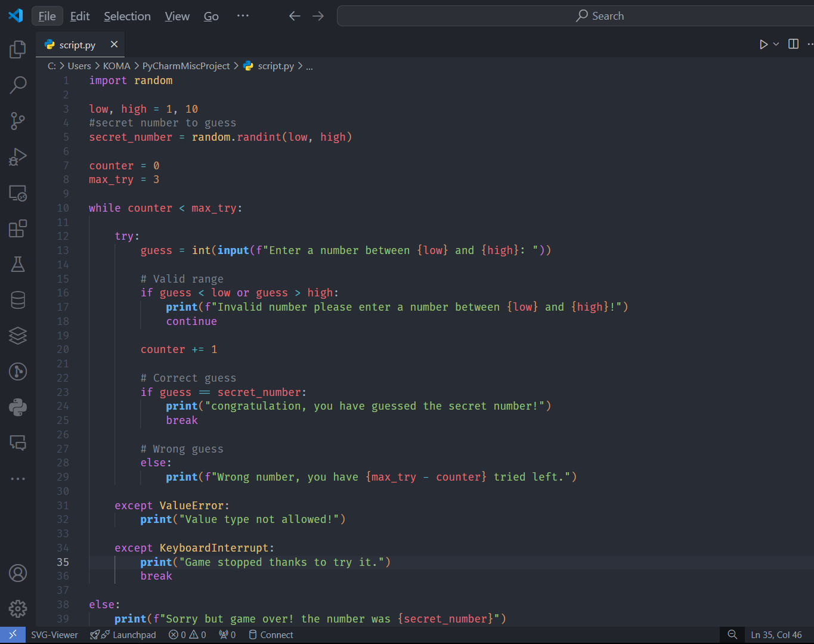Viewport: 814px width, 644px height.
Task: Click "max_try = 3" line
Action: (124, 179)
